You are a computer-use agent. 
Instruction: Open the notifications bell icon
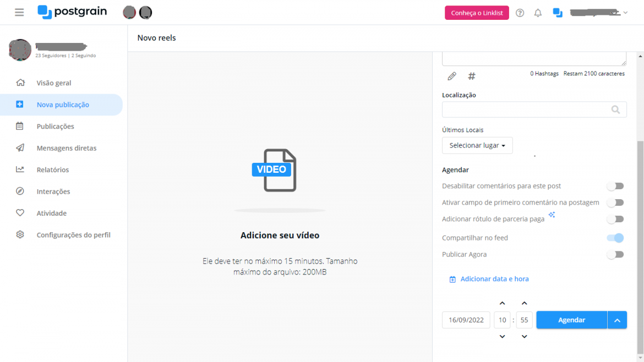pos(538,12)
